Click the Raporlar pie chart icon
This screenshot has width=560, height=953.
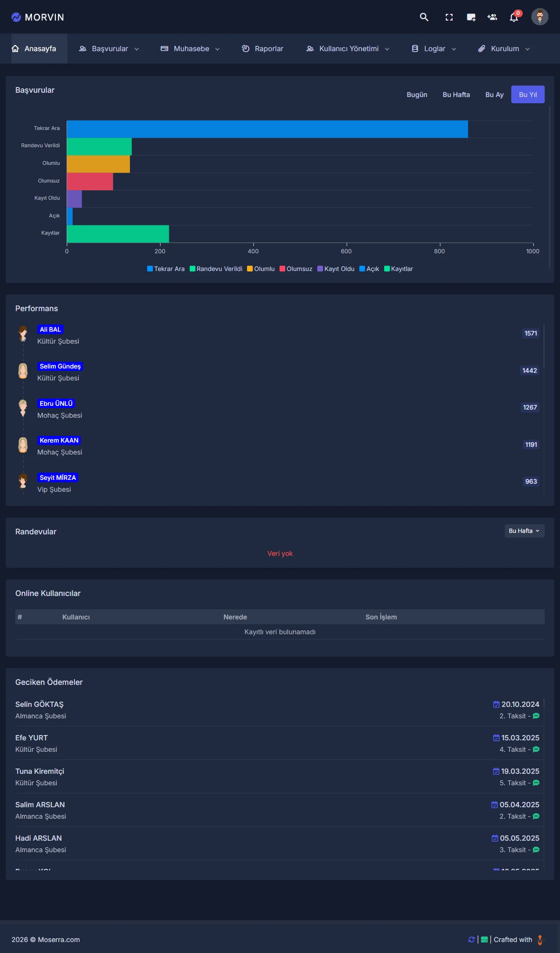[246, 49]
